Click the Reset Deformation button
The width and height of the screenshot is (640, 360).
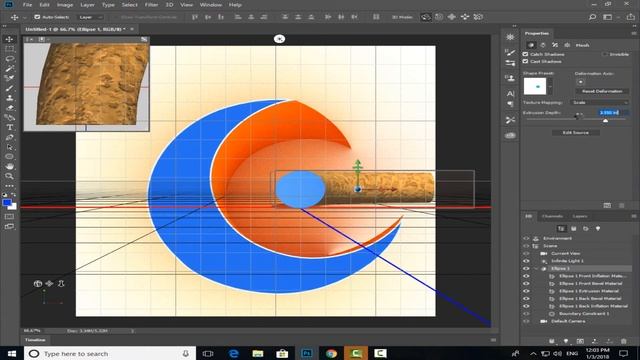click(602, 91)
